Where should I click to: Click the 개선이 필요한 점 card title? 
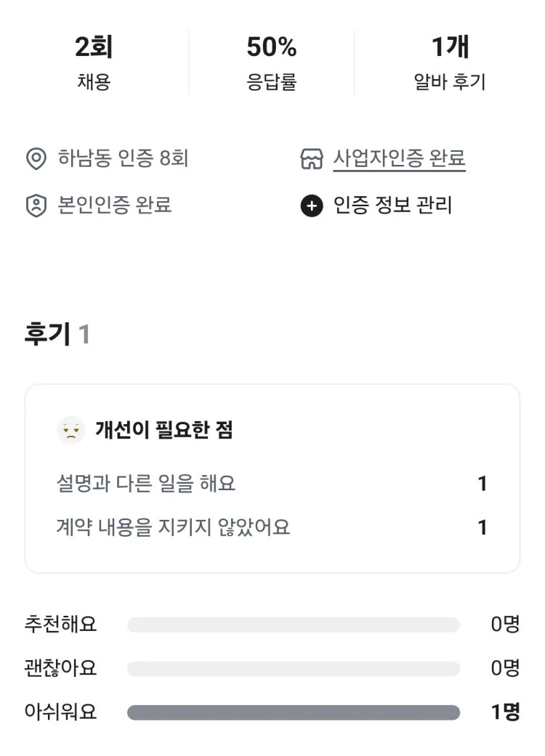(x=163, y=430)
